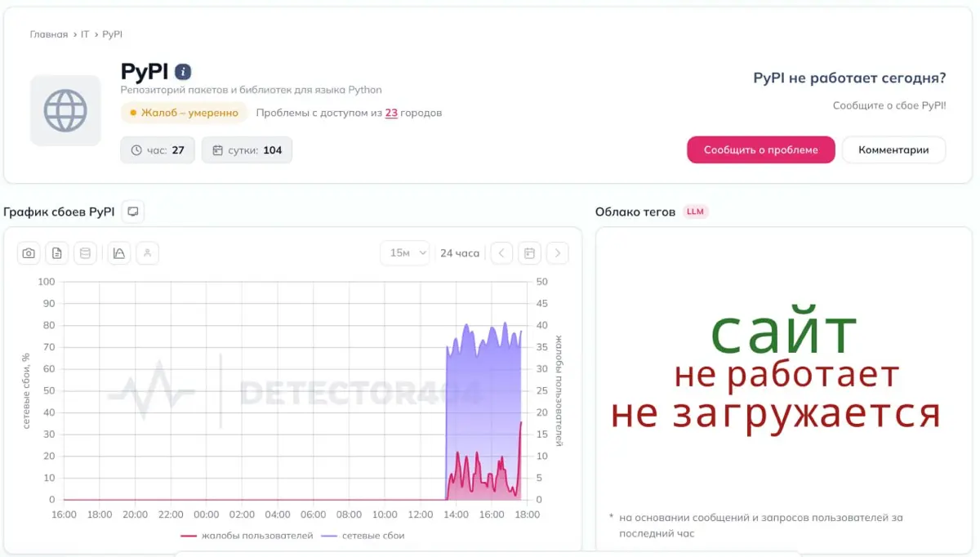Screen dimensions: 980x557
Task: Click the сутки: 104 counter chip
Action: (247, 150)
